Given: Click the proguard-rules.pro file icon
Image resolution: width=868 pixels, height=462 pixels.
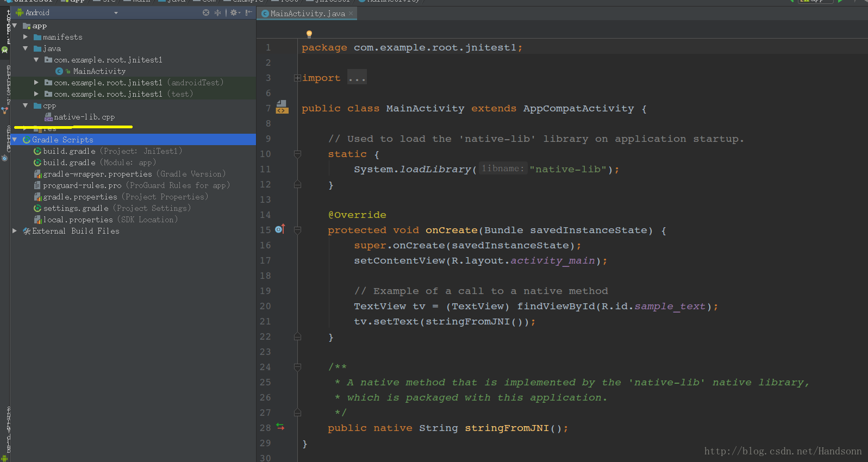Looking at the screenshot, I should (38, 185).
